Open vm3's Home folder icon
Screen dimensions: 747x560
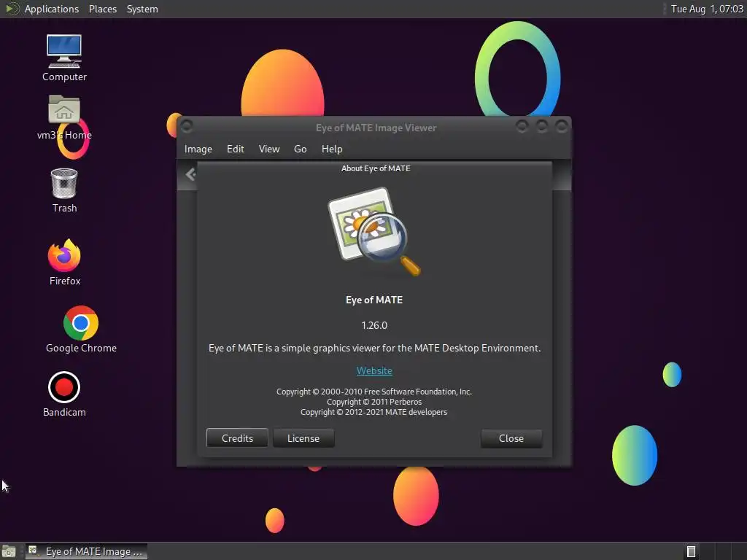point(64,117)
